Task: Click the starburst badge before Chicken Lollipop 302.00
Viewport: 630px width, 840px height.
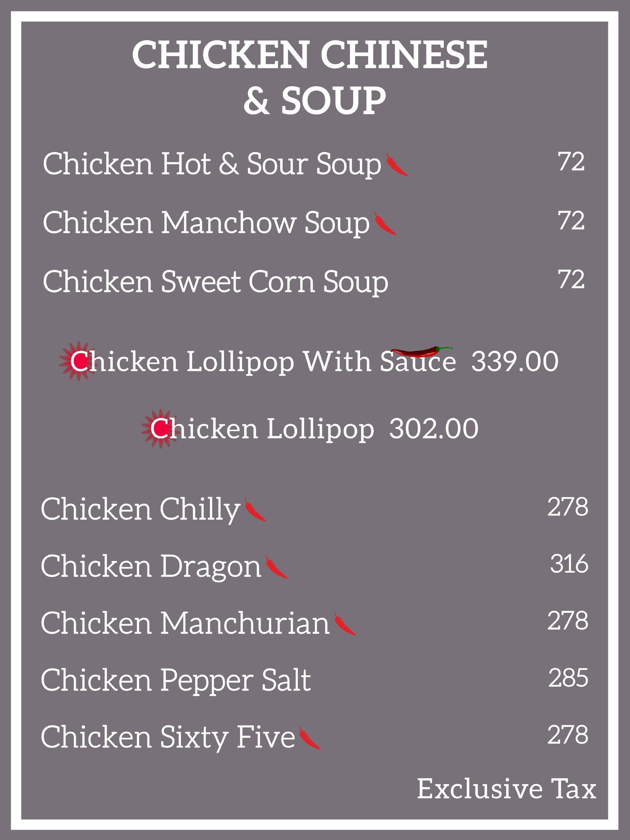Action: pos(161,428)
